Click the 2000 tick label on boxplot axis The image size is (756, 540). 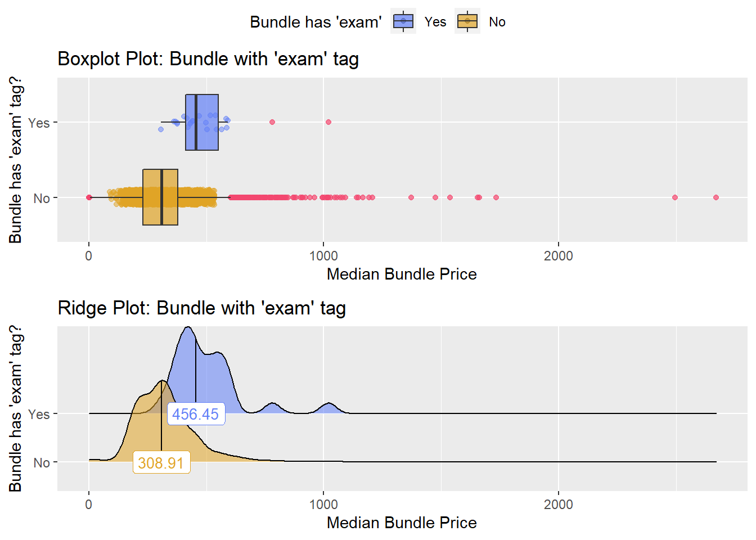(559, 256)
